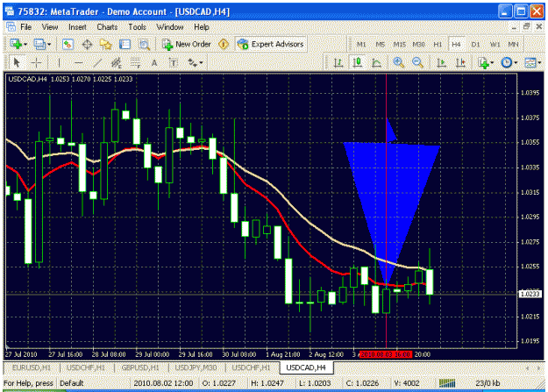
Task: Expand the Templates dropdown arrow
Action: point(539,63)
